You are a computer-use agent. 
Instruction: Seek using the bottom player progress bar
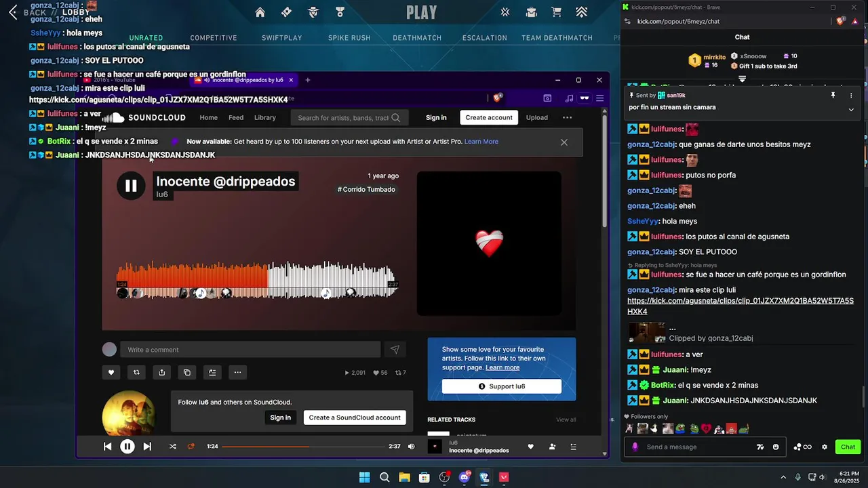(x=304, y=447)
